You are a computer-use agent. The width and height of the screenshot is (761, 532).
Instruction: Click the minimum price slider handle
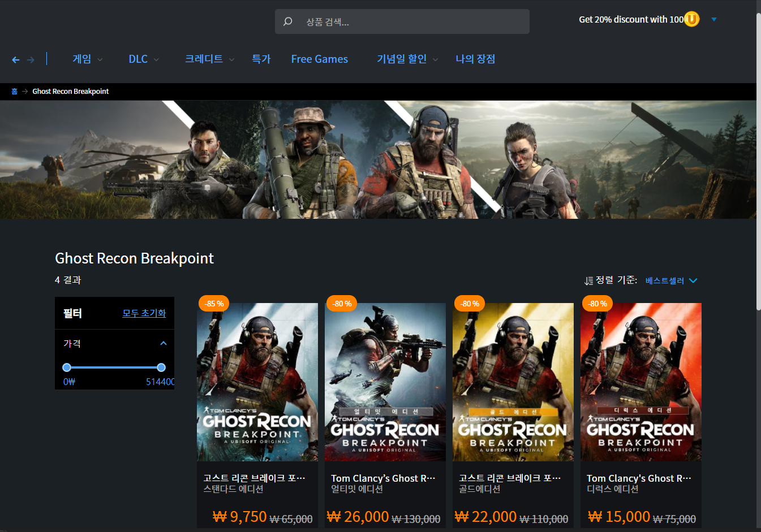click(67, 367)
